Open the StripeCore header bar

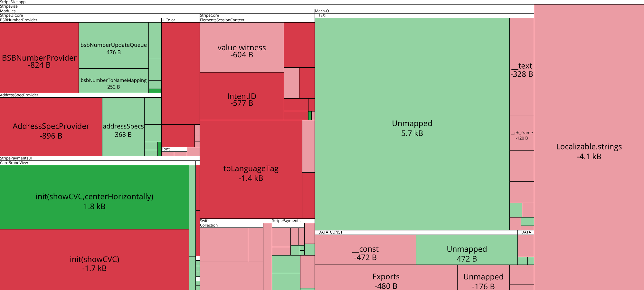(257, 15)
